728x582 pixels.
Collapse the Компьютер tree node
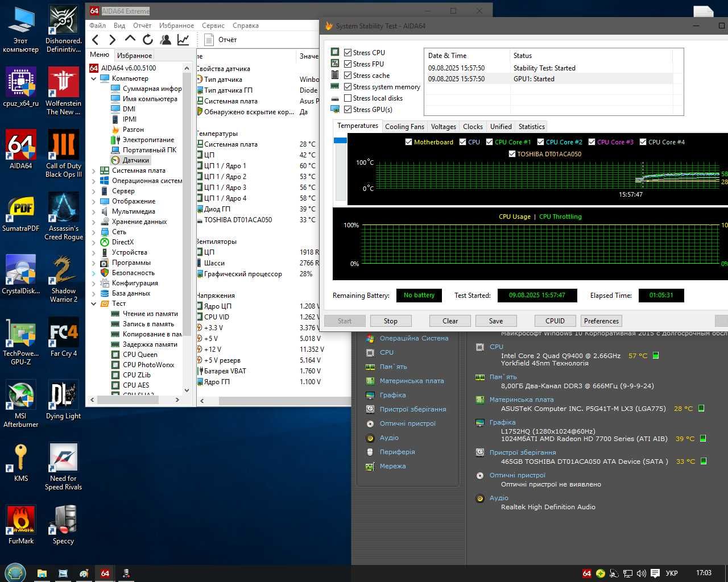coord(94,78)
